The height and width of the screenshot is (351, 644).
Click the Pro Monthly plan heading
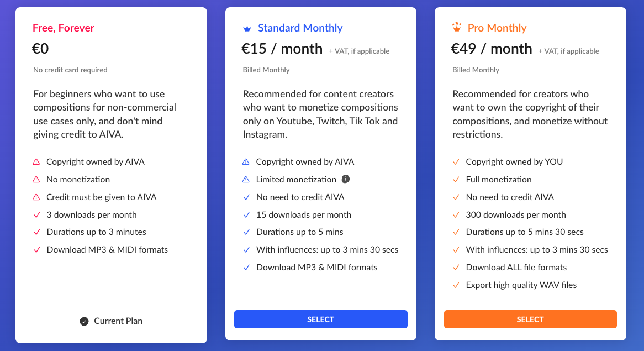point(497,28)
